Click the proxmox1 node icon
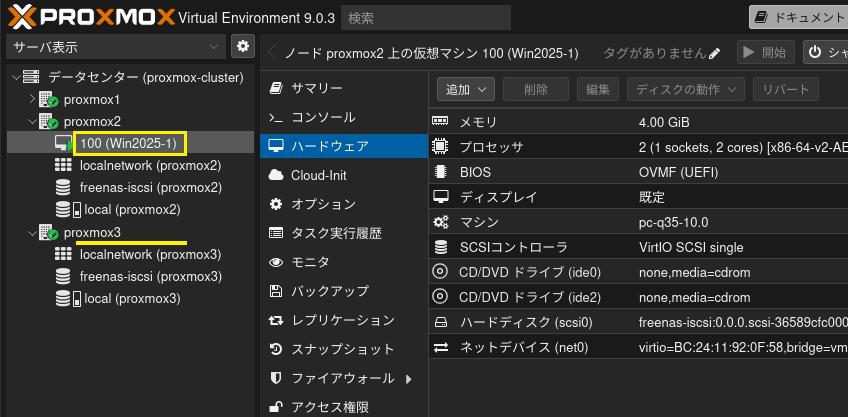The height and width of the screenshot is (417, 848). (x=49, y=100)
